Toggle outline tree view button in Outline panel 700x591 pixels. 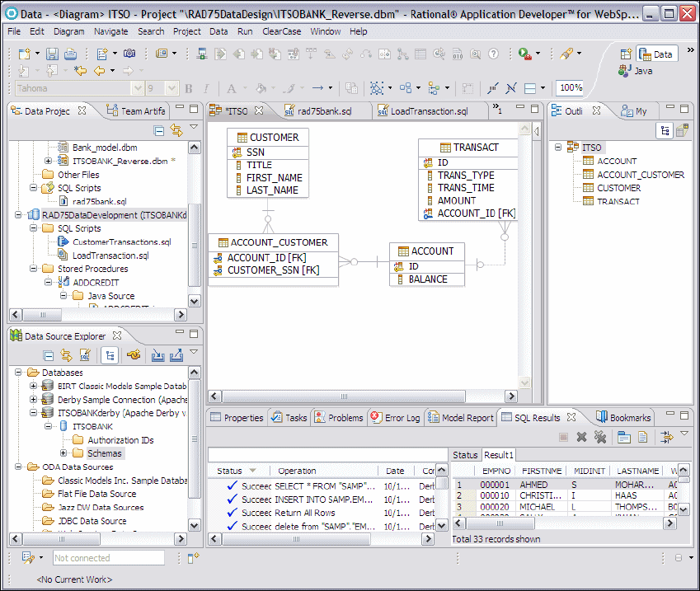point(664,131)
